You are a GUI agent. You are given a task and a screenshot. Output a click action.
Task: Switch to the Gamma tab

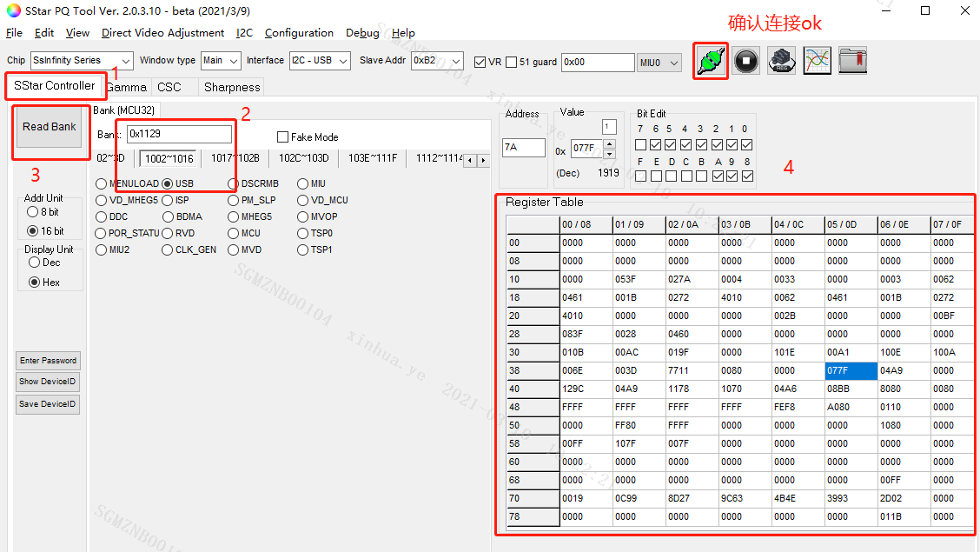(127, 87)
